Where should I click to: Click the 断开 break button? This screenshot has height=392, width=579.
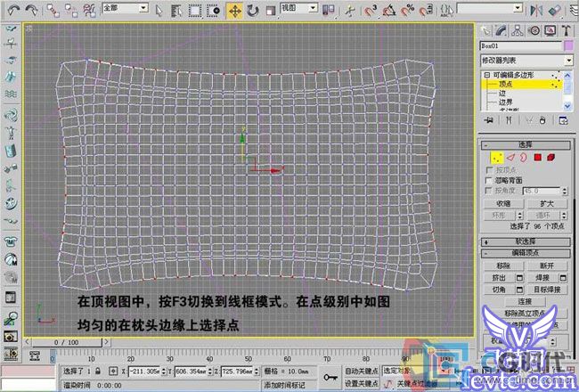(547, 265)
